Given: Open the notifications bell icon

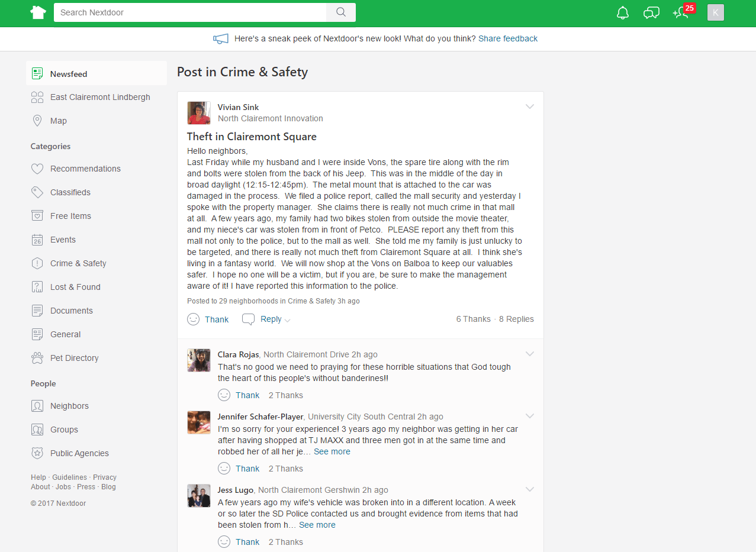Looking at the screenshot, I should [623, 12].
